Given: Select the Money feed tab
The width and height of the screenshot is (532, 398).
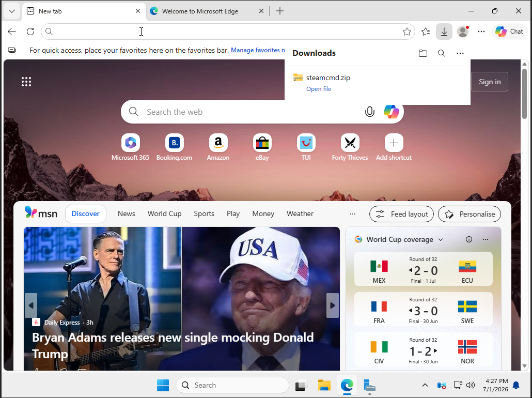Looking at the screenshot, I should (x=263, y=213).
